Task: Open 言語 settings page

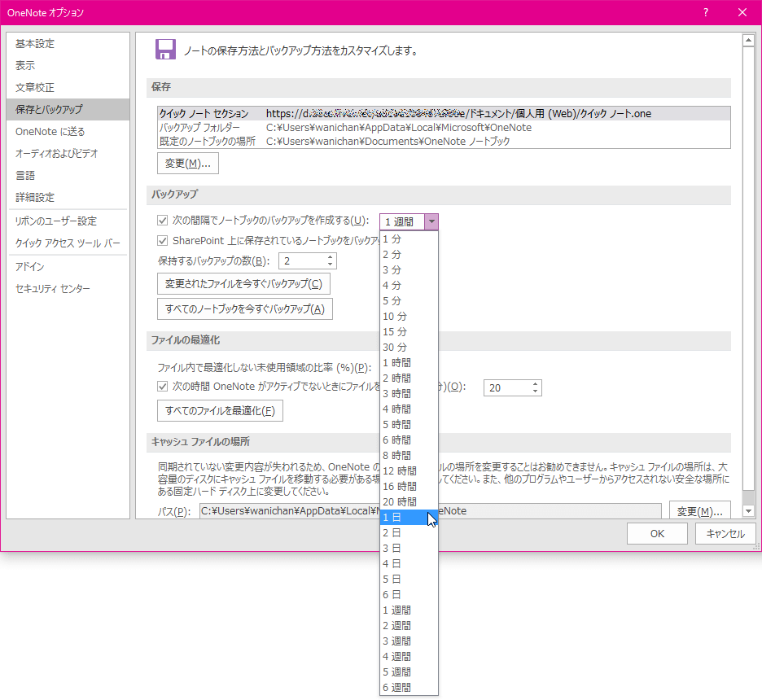Action: pyautogui.click(x=68, y=175)
